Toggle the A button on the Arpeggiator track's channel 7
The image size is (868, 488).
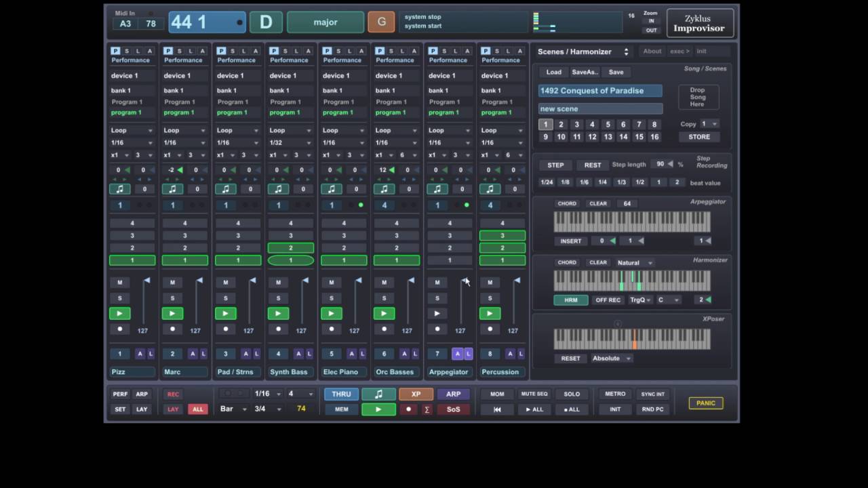pos(457,354)
